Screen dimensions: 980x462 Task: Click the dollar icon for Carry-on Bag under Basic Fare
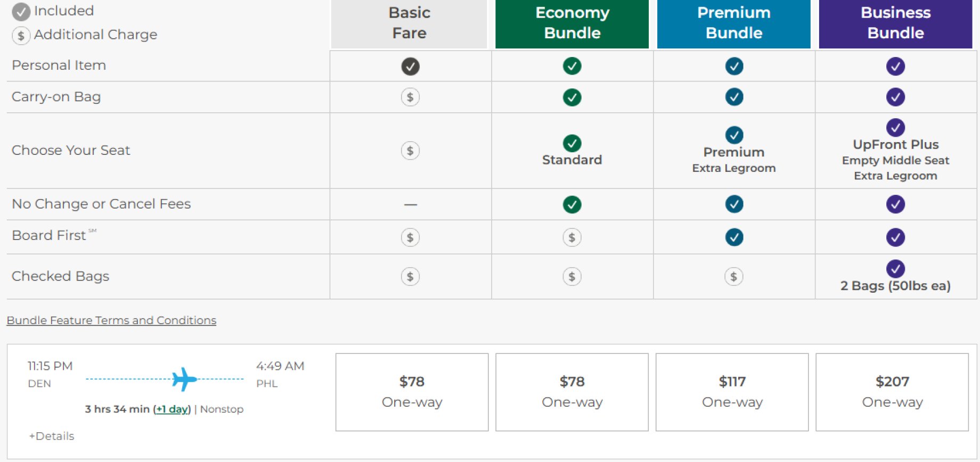point(409,97)
